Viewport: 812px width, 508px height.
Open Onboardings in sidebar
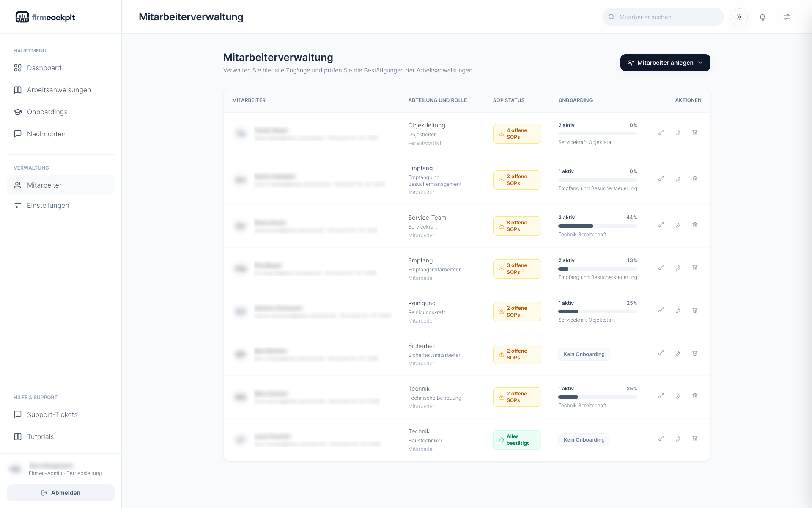[x=47, y=112]
